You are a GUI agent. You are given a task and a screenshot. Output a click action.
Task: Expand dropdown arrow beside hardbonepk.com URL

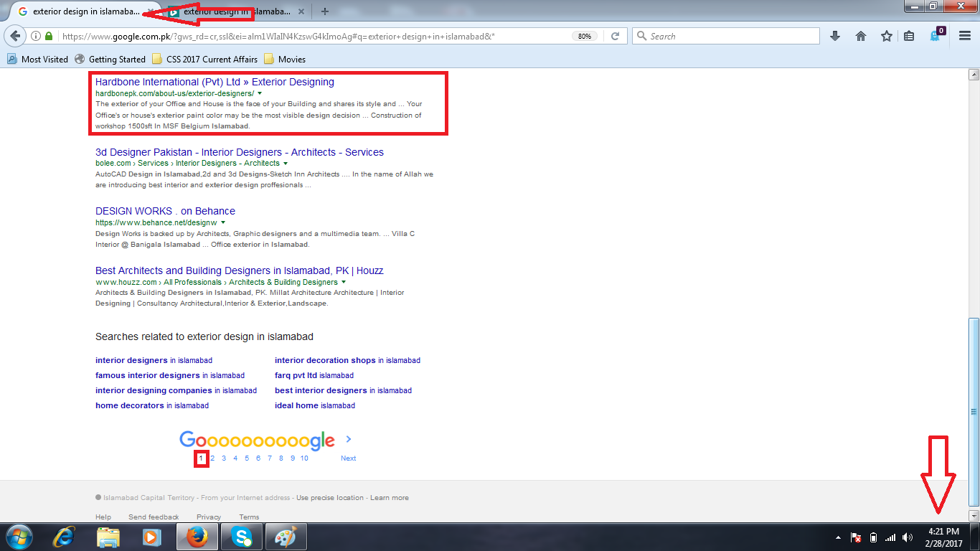point(260,94)
